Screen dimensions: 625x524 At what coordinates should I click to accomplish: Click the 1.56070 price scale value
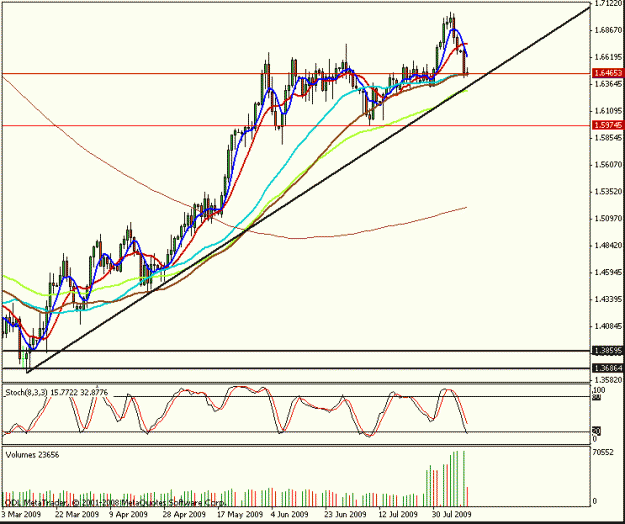click(607, 164)
